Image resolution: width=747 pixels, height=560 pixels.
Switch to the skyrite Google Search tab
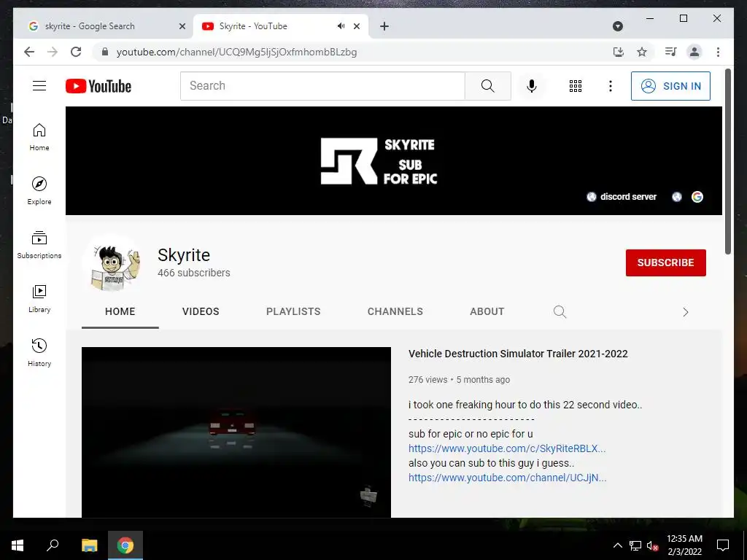pos(104,26)
